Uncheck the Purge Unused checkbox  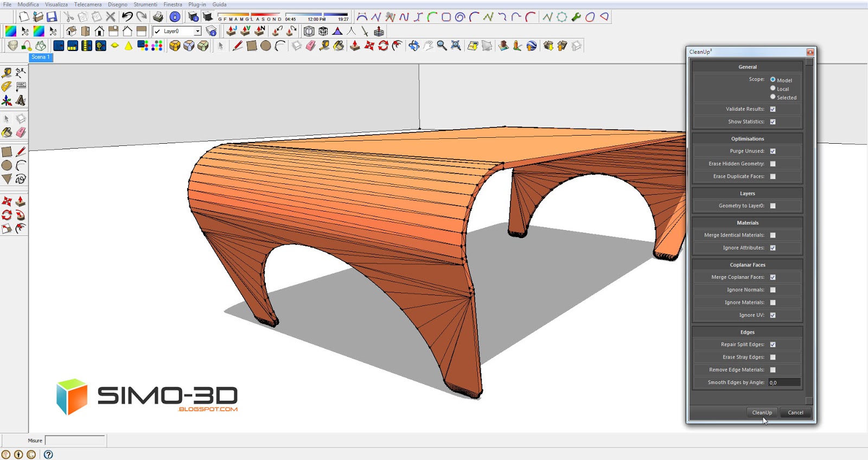point(773,151)
